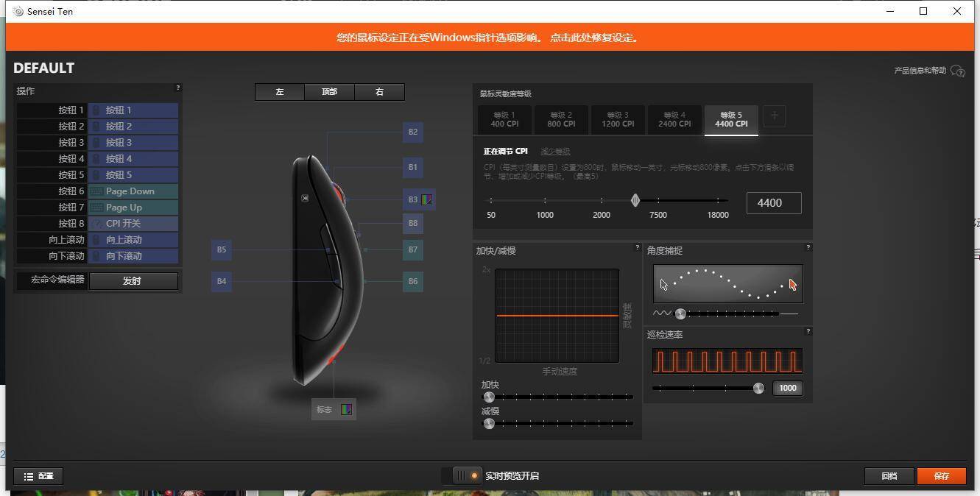Viewport: 980px width, 496px height.
Task: Click the 巡检速率 polling rate slider handle
Action: tap(758, 388)
